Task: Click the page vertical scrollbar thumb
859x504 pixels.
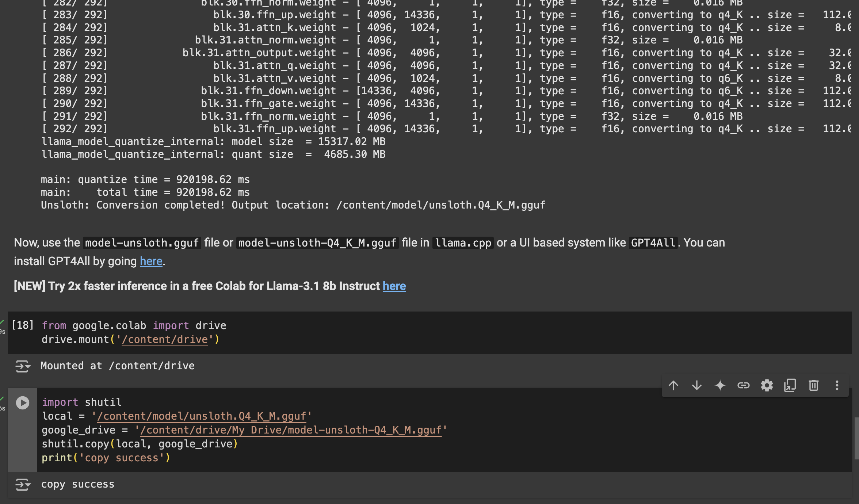Action: (856, 438)
